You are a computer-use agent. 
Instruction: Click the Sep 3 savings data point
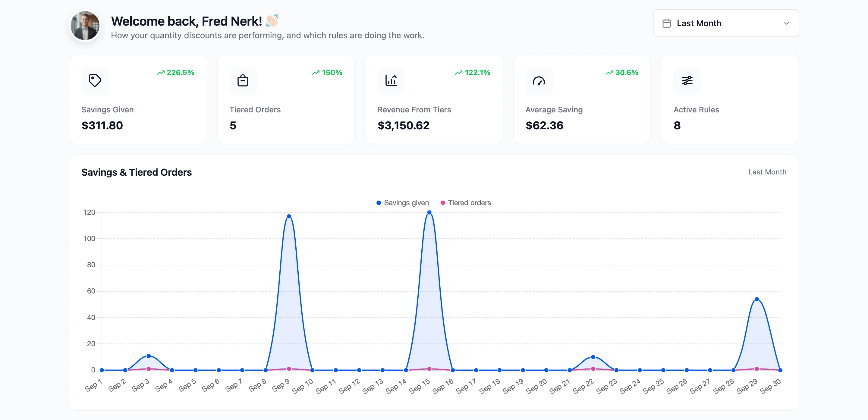click(x=148, y=356)
